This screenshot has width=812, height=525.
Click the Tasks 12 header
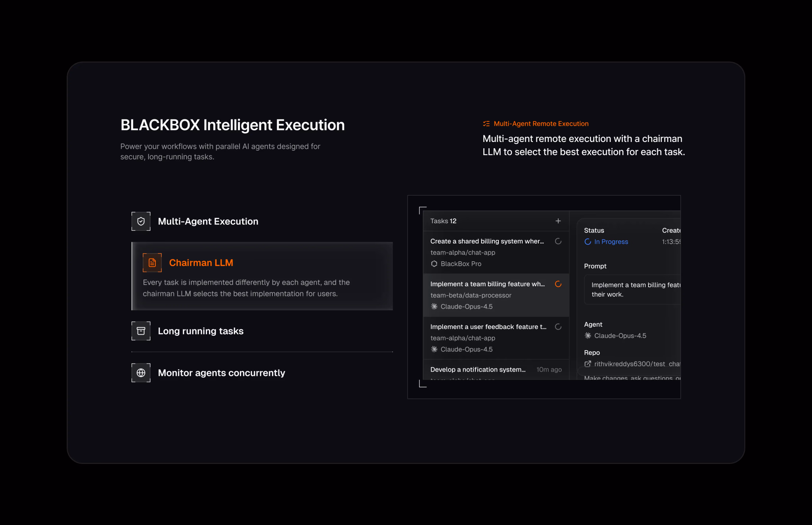(443, 221)
